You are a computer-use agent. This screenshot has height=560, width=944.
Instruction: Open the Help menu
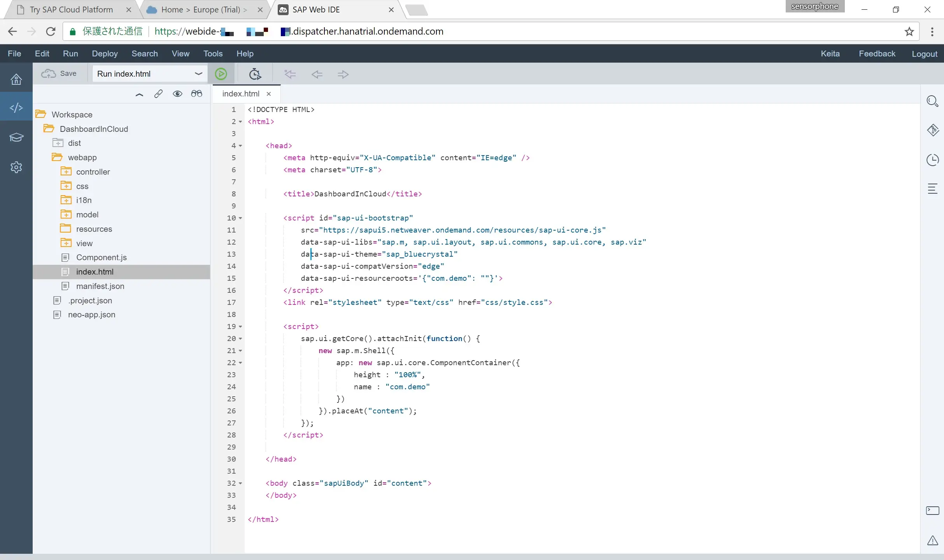245,54
